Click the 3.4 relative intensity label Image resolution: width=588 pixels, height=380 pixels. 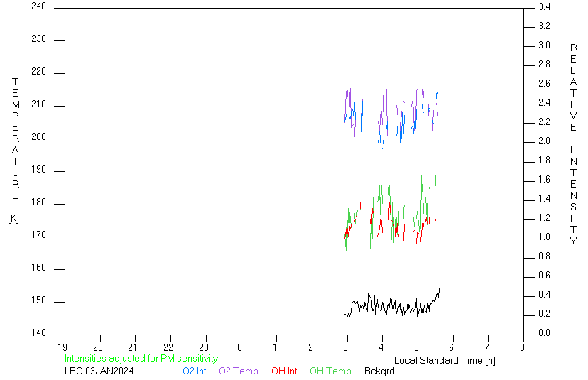point(544,7)
